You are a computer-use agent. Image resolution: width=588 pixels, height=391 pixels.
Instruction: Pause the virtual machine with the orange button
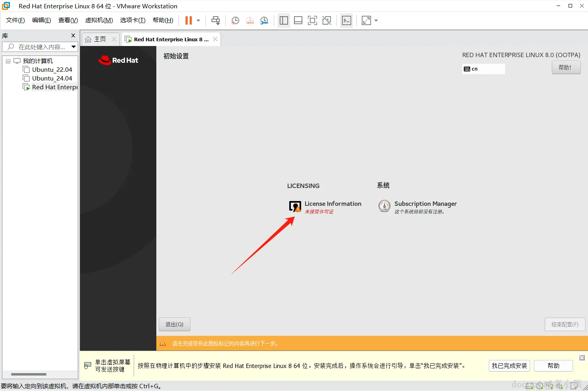click(x=188, y=21)
